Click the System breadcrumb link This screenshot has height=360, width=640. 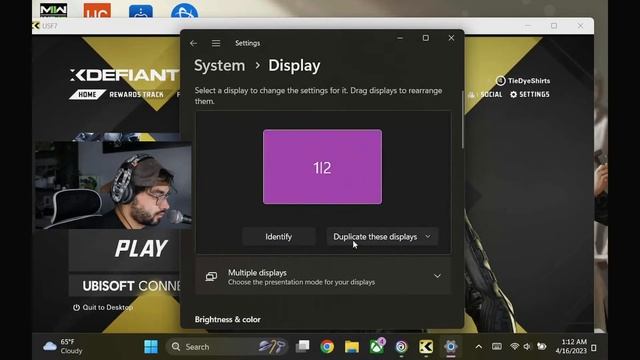[220, 66]
